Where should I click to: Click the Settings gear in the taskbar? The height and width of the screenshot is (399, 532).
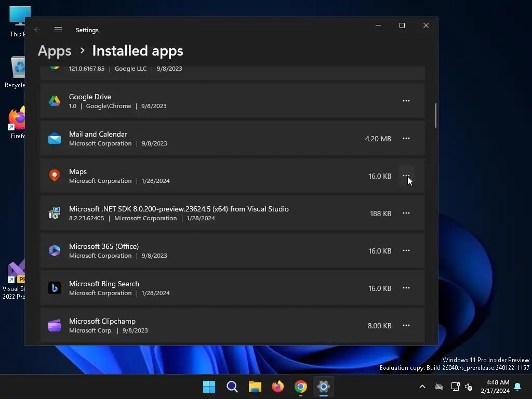coord(323,387)
